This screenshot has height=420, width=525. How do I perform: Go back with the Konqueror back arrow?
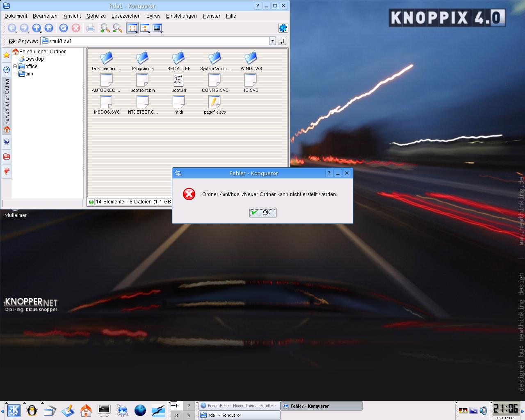pyautogui.click(x=12, y=28)
